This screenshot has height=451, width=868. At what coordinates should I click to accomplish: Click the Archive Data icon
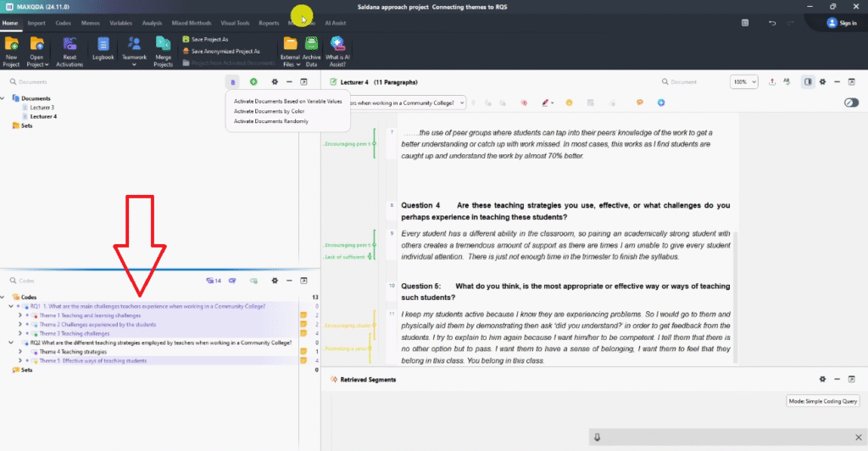(311, 49)
